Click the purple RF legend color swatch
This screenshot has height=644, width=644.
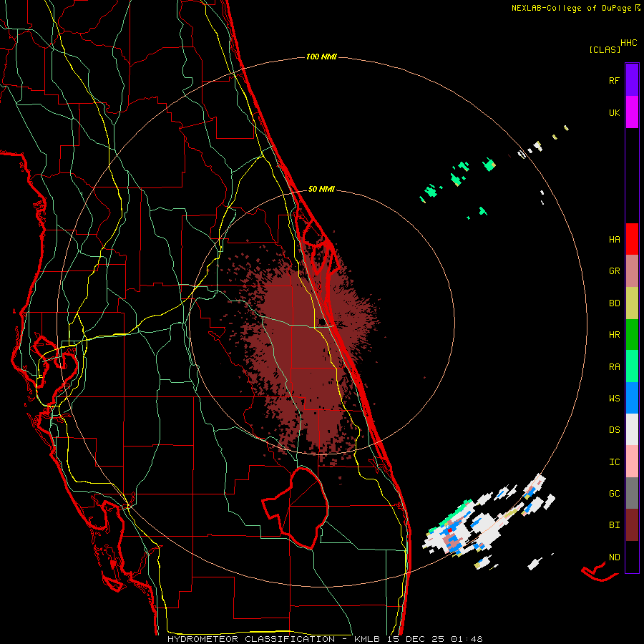pyautogui.click(x=632, y=80)
